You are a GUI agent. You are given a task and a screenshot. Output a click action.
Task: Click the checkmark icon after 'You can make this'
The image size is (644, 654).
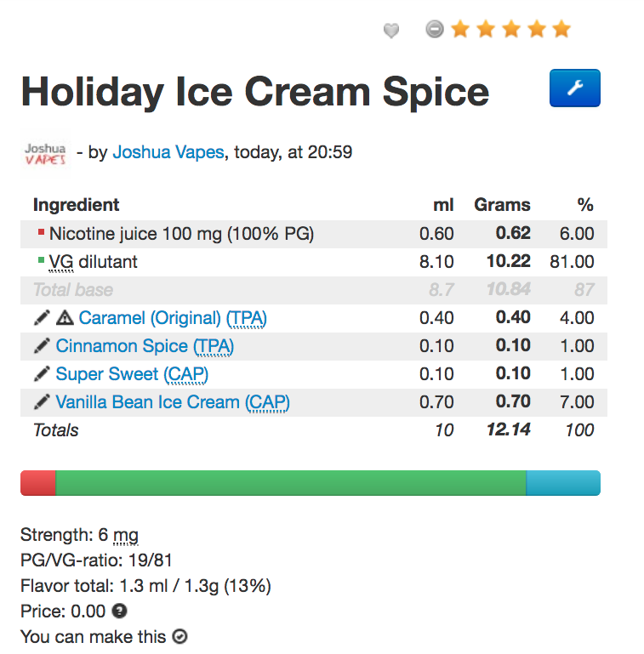(180, 636)
